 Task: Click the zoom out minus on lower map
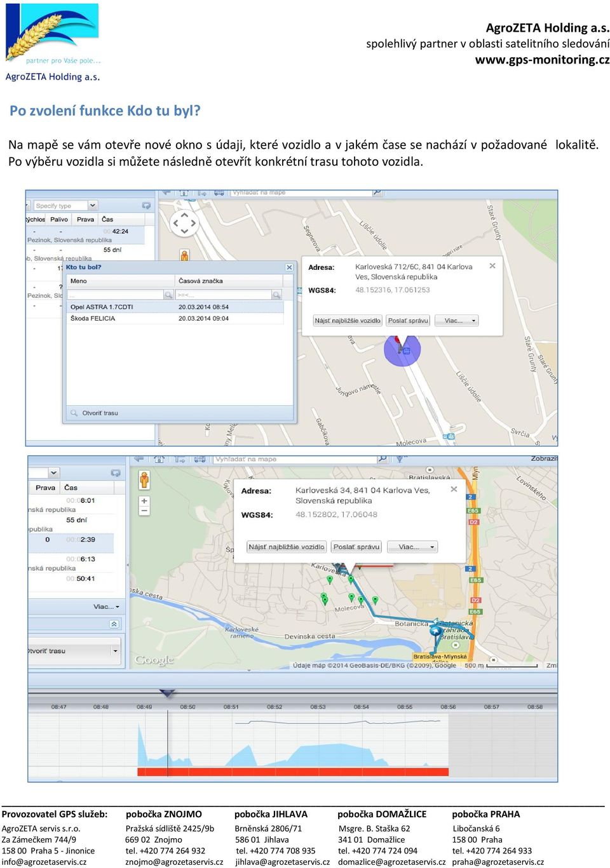(x=144, y=511)
